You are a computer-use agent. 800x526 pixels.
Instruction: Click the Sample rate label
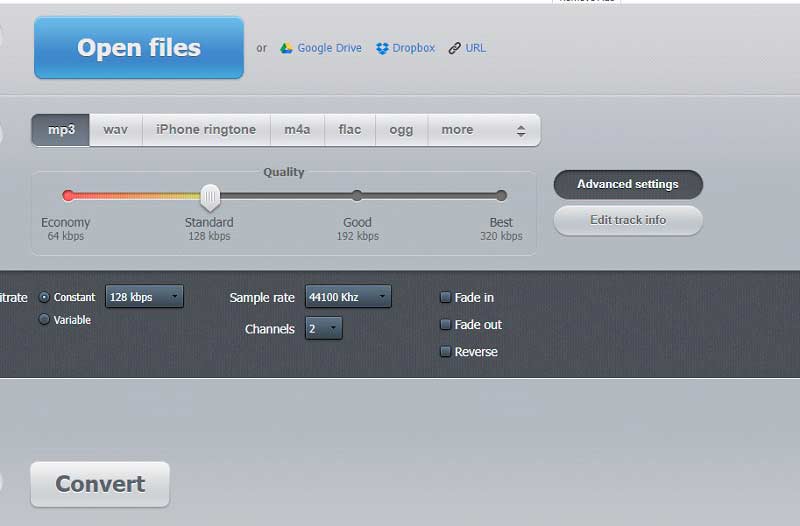(x=262, y=297)
